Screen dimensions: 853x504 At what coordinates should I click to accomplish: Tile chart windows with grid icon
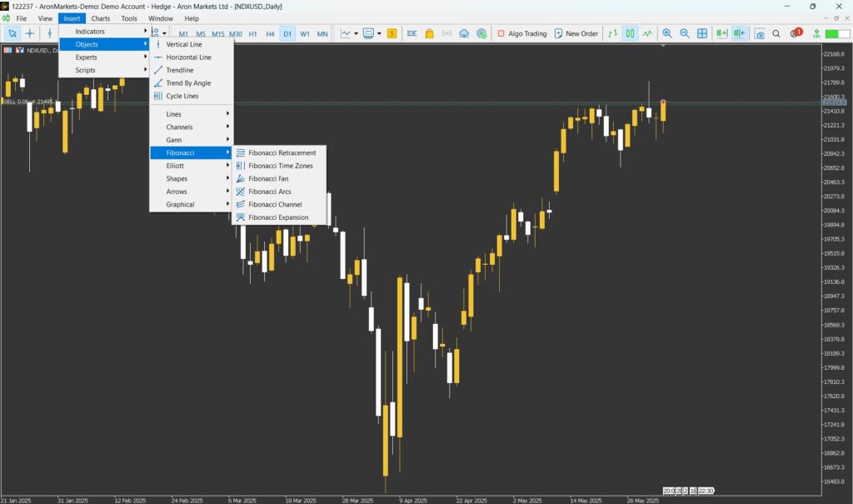pyautogui.click(x=702, y=33)
